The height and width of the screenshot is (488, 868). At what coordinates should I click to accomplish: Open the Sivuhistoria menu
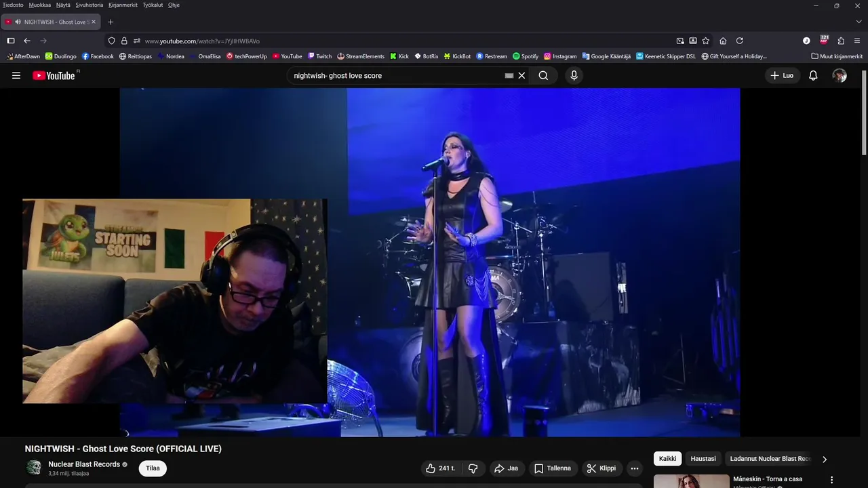point(90,5)
